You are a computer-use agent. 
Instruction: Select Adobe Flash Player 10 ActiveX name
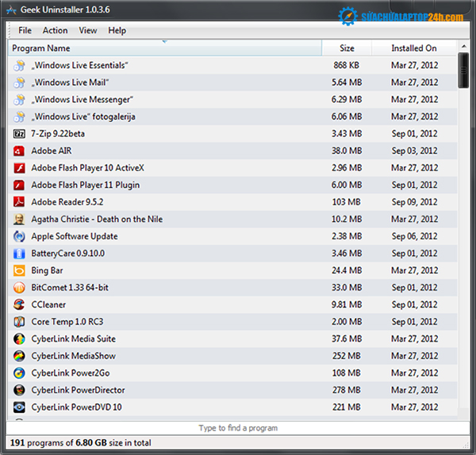click(88, 168)
